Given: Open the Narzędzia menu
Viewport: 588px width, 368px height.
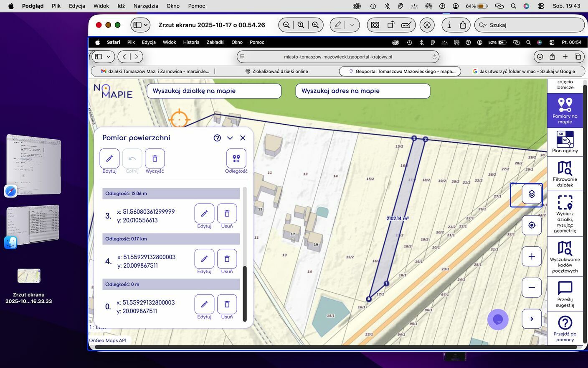Looking at the screenshot, I should click(x=146, y=6).
